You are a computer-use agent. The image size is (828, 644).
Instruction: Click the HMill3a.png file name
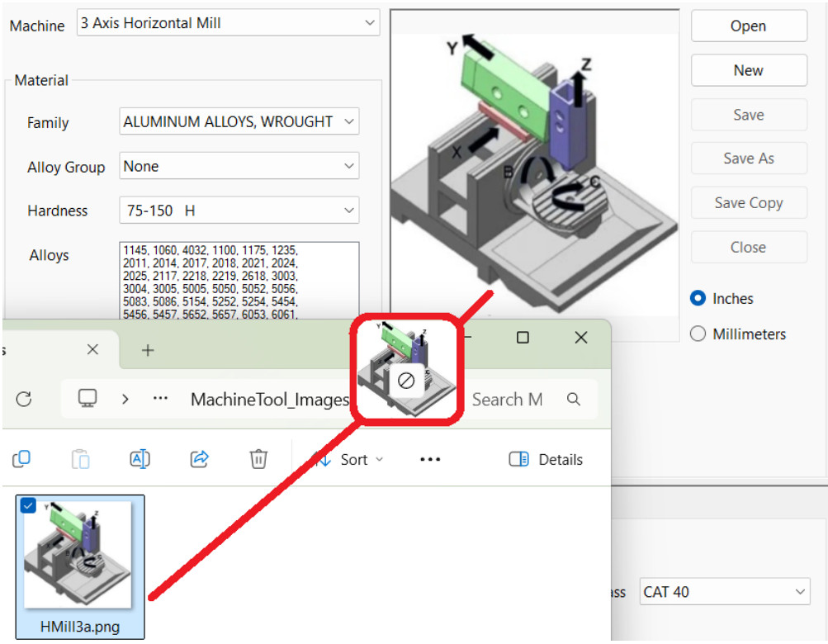click(x=80, y=627)
